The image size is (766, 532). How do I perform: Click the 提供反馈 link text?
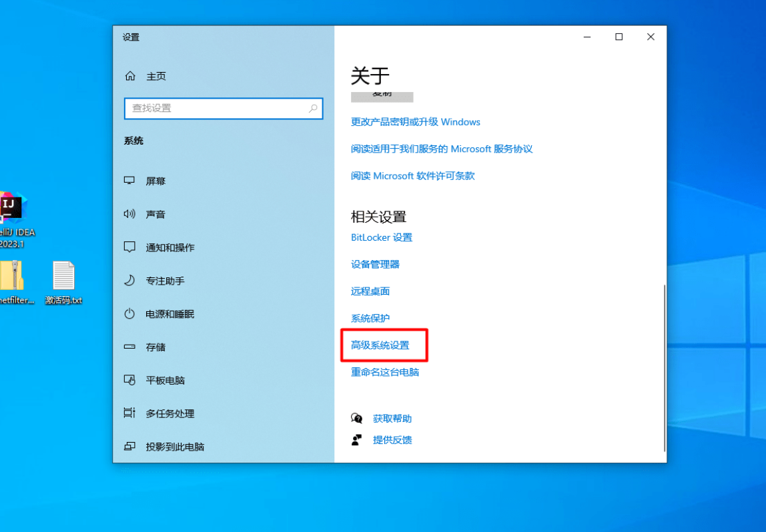[392, 440]
